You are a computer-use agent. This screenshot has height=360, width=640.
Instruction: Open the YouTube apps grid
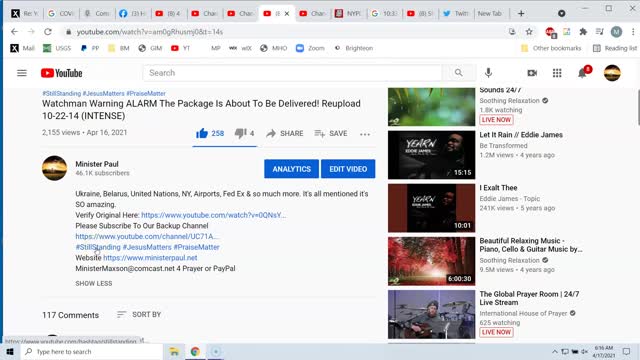coord(557,73)
